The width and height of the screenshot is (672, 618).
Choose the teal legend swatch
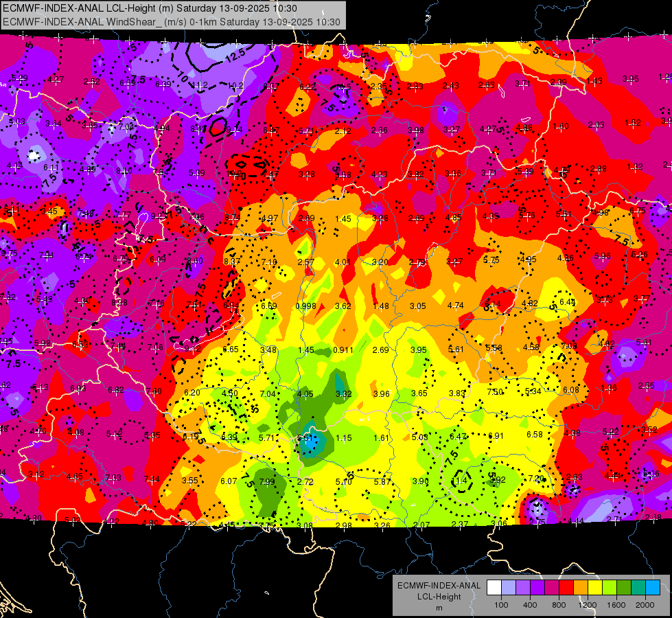tap(638, 588)
